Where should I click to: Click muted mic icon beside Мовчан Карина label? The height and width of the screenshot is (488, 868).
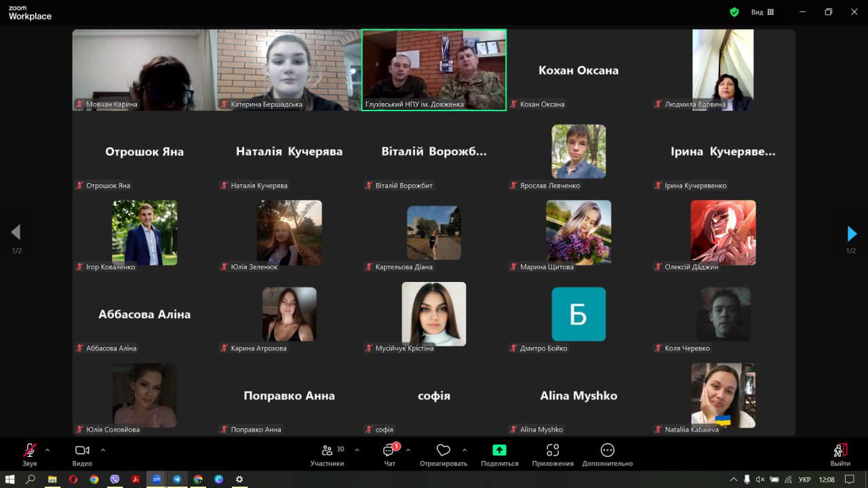79,104
